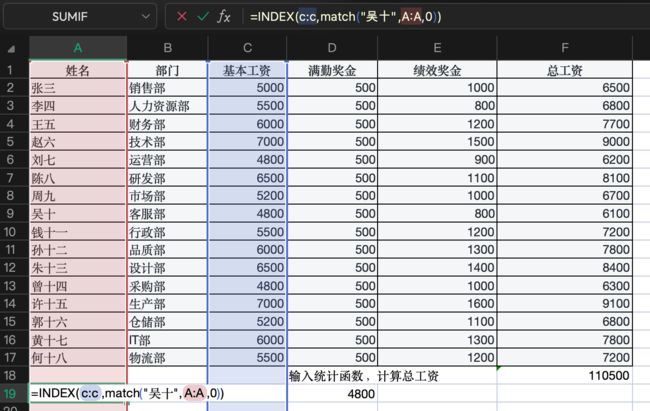Viewport: 650px width, 411px height.
Task: Select column D header
Action: [x=332, y=48]
